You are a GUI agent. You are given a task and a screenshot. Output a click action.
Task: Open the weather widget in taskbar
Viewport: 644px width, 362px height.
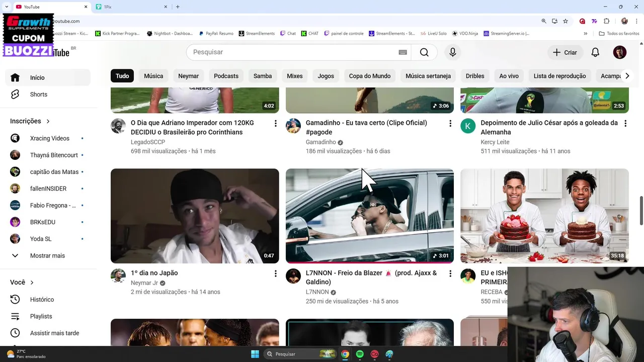click(26, 354)
